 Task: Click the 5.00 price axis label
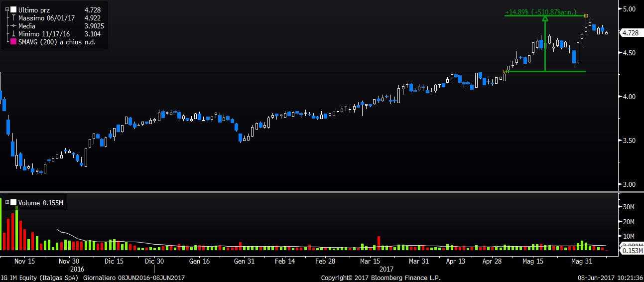[x=630, y=9]
